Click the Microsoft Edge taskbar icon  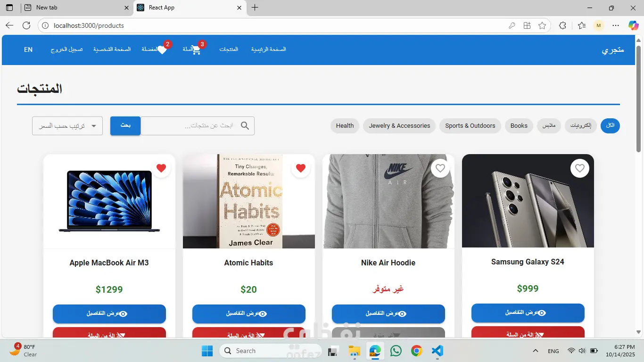pyautogui.click(x=375, y=351)
